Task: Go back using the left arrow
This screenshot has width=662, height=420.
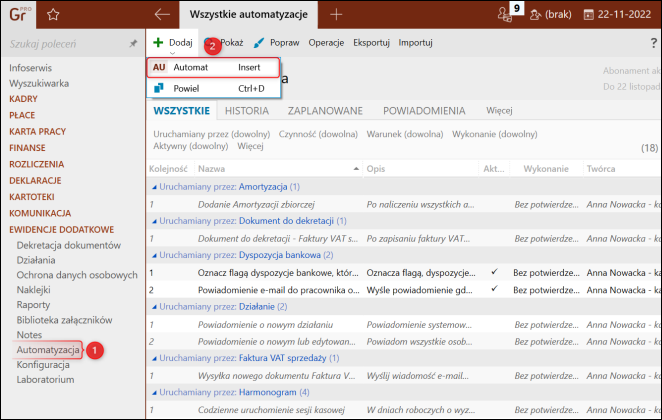Action: tap(162, 14)
